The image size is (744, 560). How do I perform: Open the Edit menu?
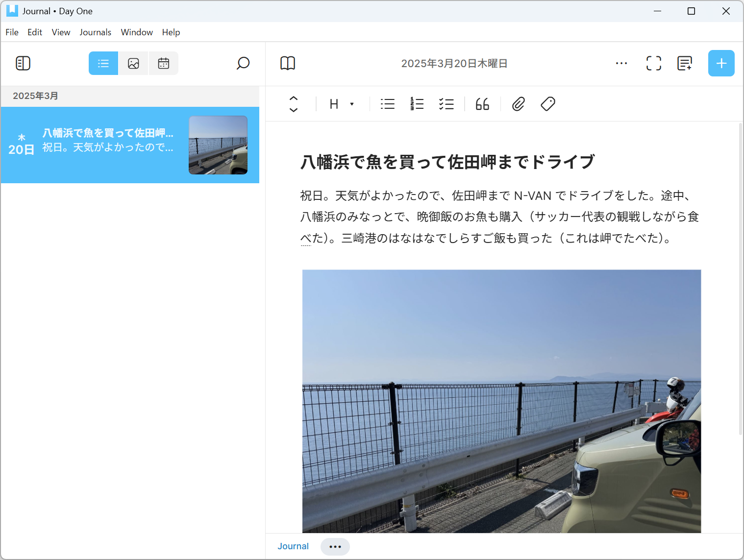click(x=34, y=32)
